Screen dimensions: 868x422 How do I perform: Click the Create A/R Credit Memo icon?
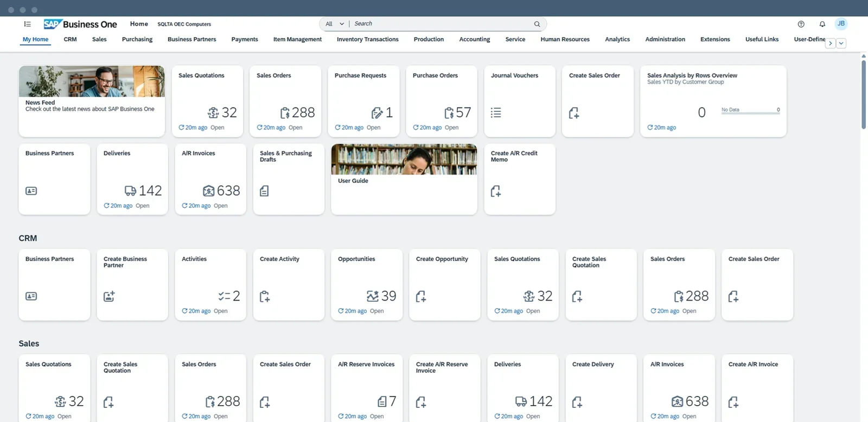(x=496, y=191)
